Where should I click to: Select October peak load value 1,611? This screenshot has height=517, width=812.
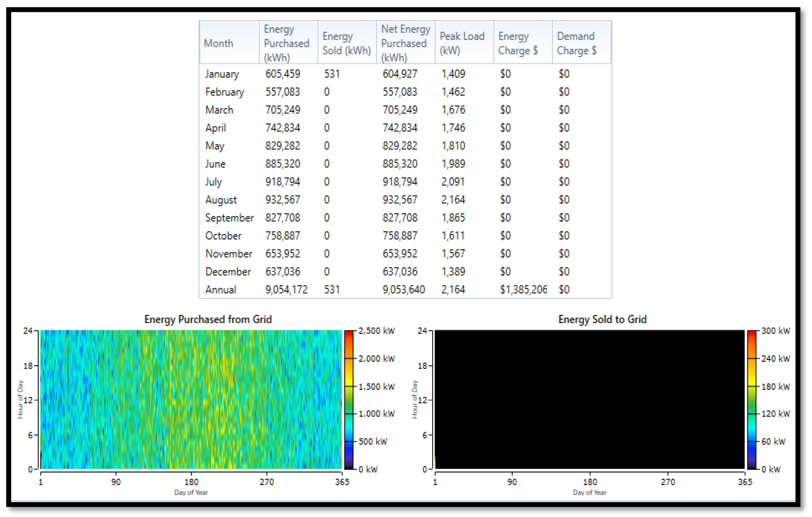tap(453, 236)
